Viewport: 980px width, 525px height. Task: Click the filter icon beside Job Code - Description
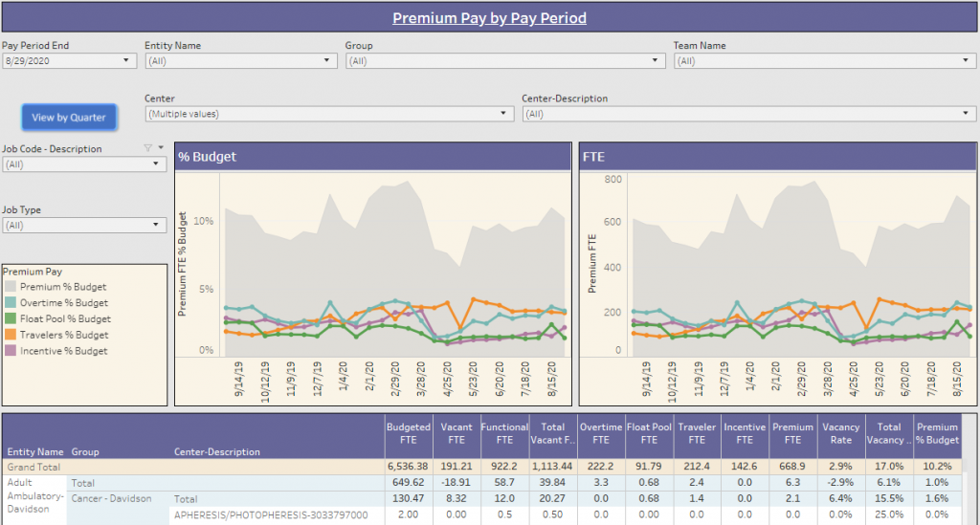coord(147,148)
